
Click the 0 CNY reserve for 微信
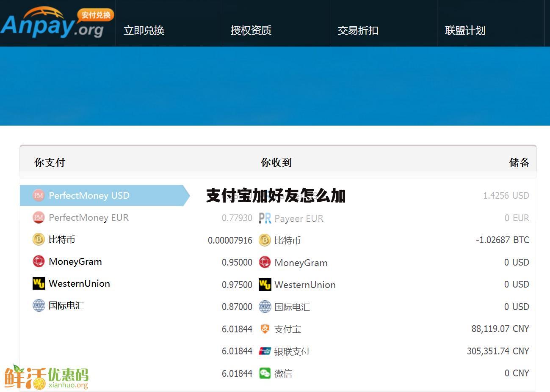517,373
